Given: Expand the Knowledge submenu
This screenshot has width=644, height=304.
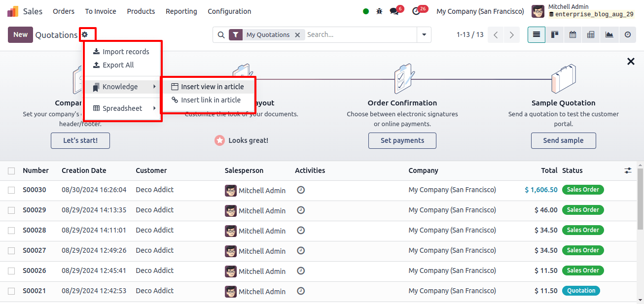Looking at the screenshot, I should pos(122,87).
